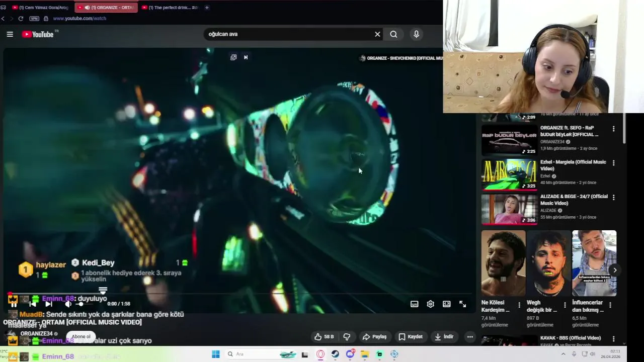Dislike the video
The height and width of the screenshot is (362, 644).
point(347,337)
